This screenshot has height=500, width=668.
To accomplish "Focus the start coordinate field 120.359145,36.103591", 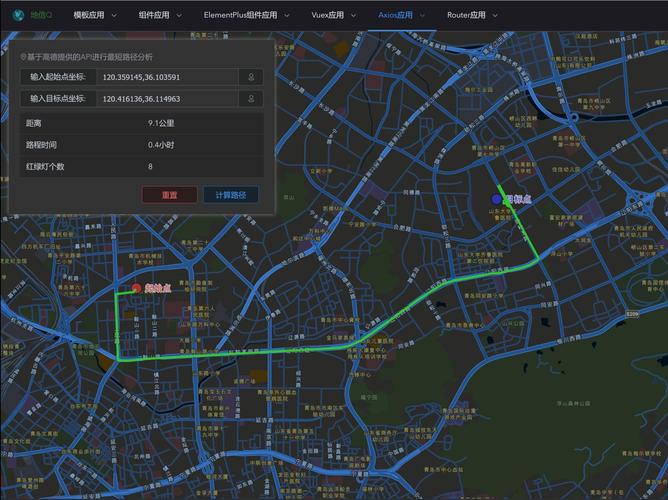I will tap(167, 77).
